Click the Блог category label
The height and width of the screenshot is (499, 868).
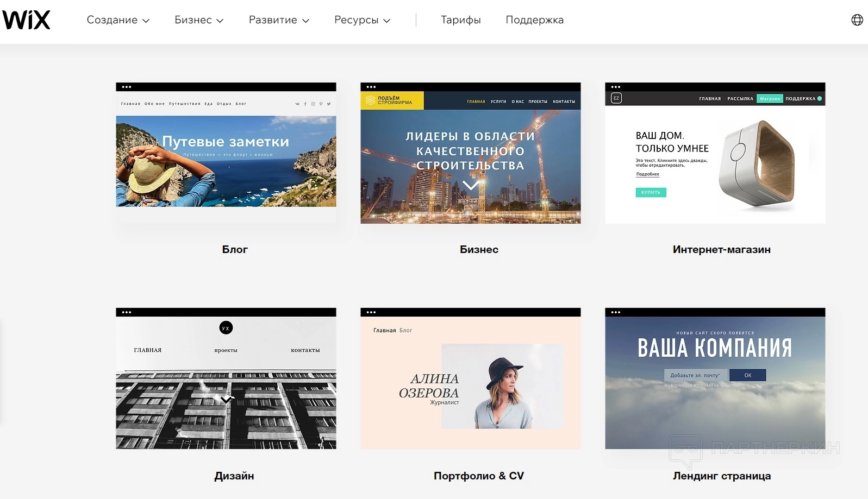pos(235,250)
